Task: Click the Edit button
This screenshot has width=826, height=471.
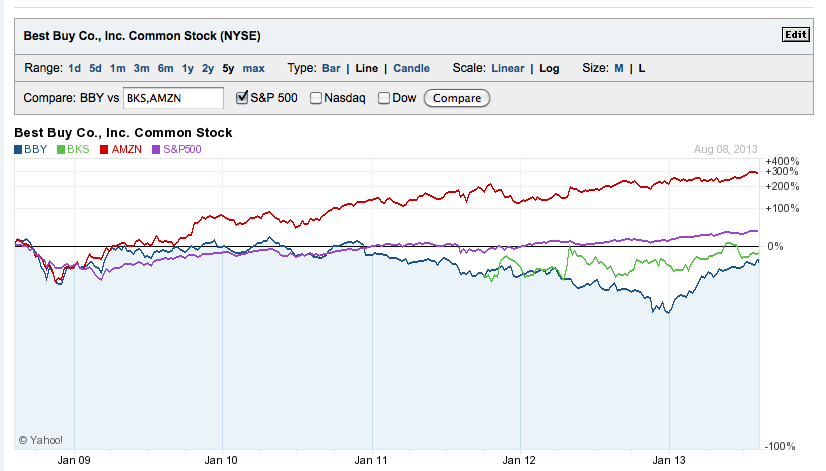Action: (x=795, y=35)
